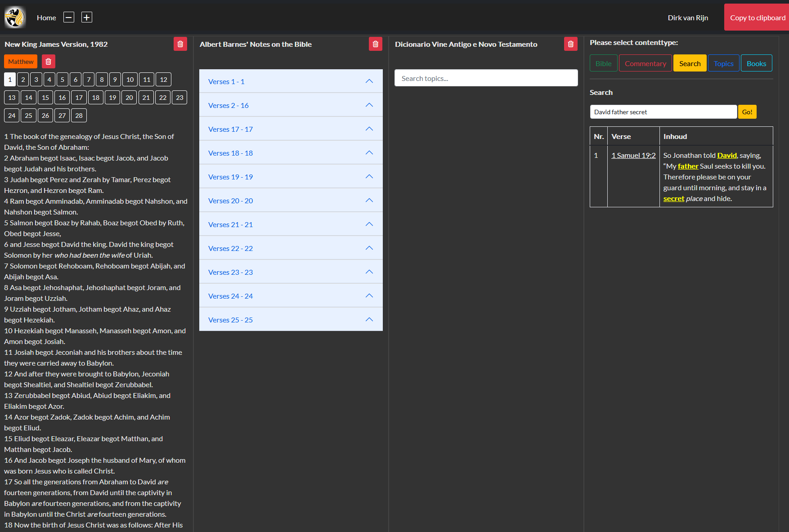Click the app logo in the top bar
Screen dimensions: 789x532
click(15, 18)
